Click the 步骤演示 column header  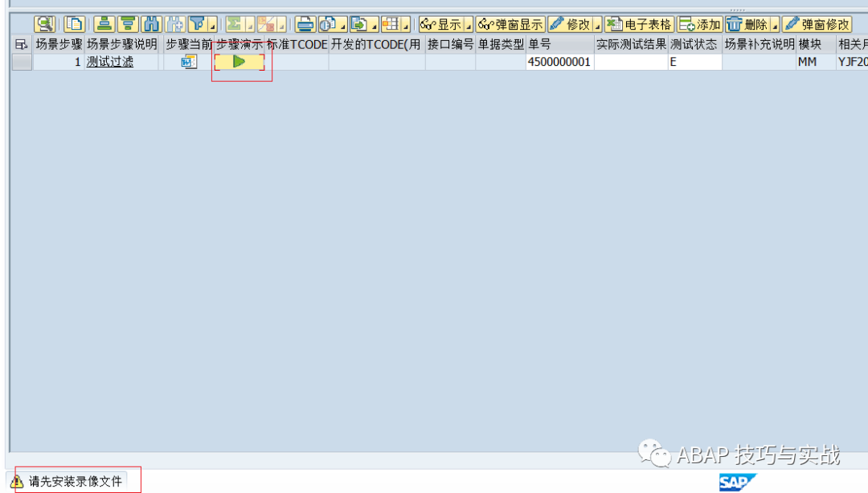(x=240, y=44)
